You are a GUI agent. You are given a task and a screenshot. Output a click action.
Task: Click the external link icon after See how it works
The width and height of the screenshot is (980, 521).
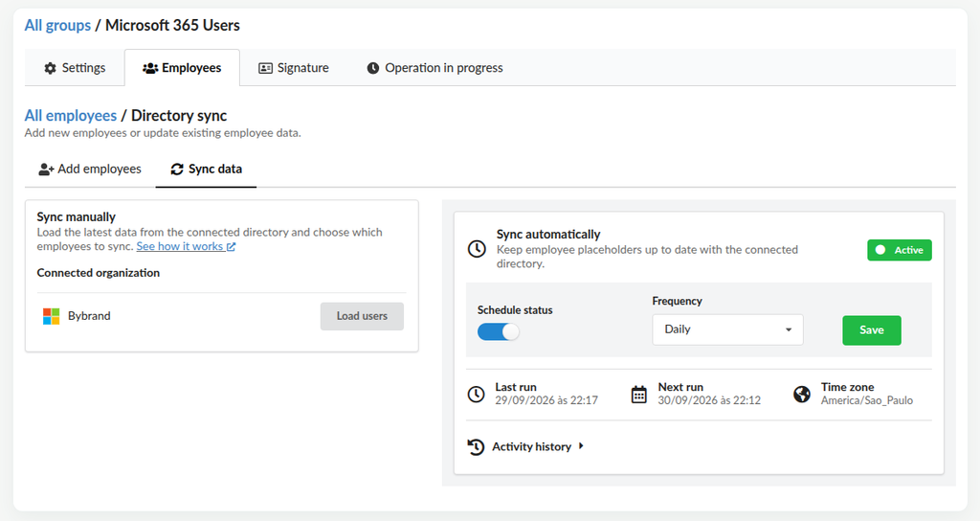(232, 247)
